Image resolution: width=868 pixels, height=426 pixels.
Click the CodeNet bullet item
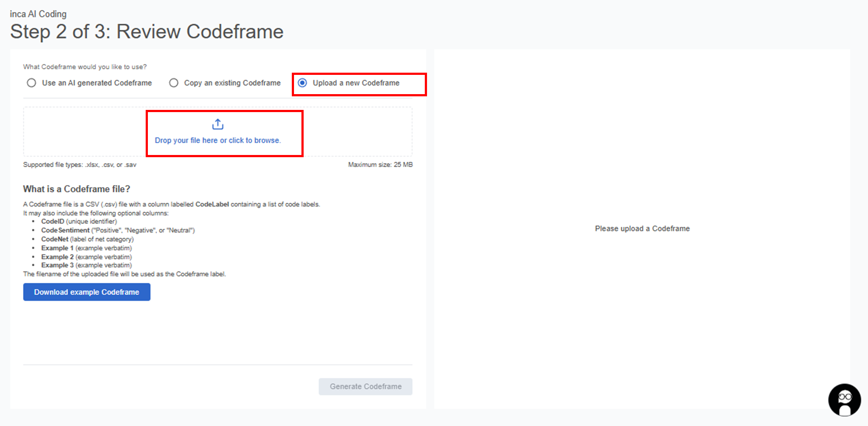[x=87, y=239]
